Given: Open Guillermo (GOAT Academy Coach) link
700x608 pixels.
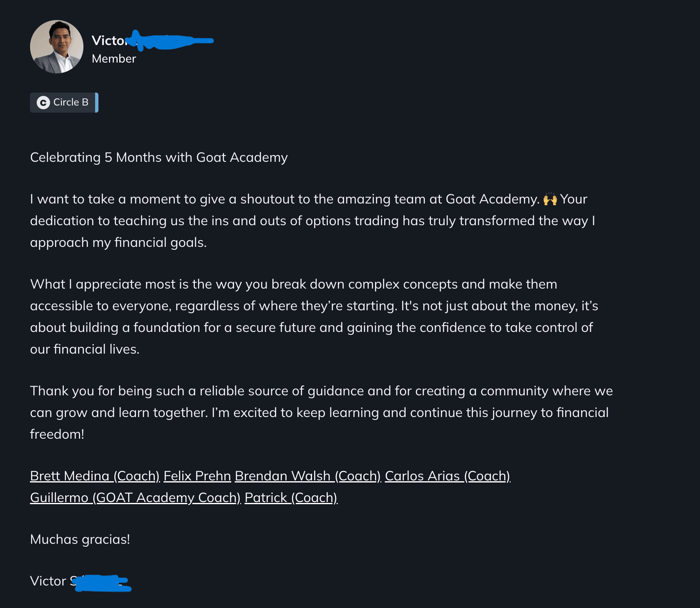Looking at the screenshot, I should [135, 497].
